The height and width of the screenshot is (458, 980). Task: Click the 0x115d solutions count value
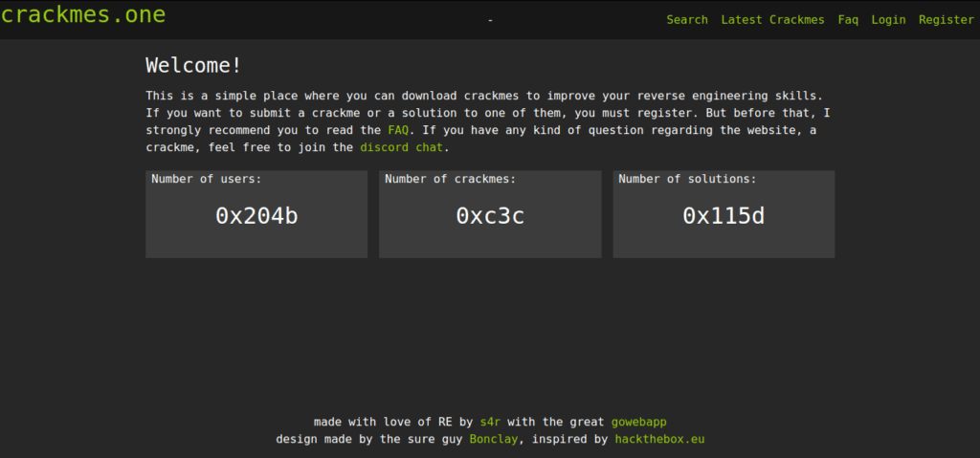point(724,216)
